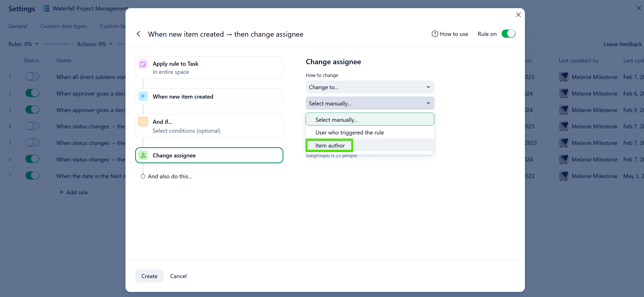Click the blue plus trigger icon
This screenshot has height=297, width=644.
pyautogui.click(x=143, y=96)
